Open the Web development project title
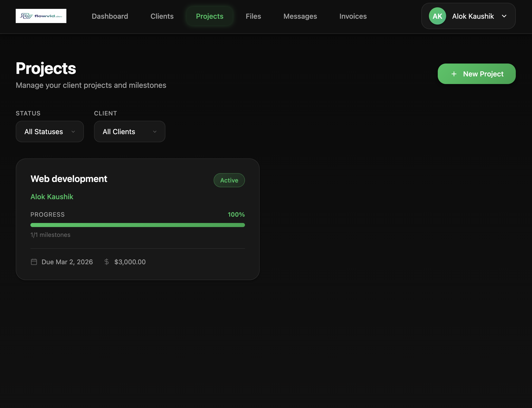This screenshot has height=408, width=532. (69, 179)
